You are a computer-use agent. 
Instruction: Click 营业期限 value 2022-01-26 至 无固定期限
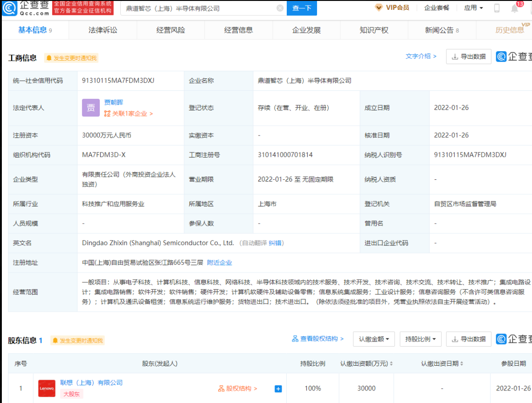click(296, 179)
